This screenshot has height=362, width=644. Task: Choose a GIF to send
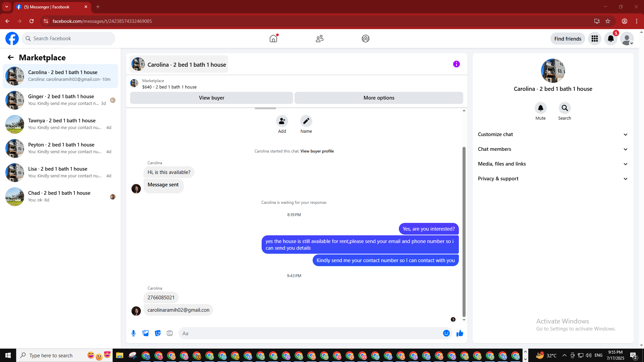tap(170, 333)
